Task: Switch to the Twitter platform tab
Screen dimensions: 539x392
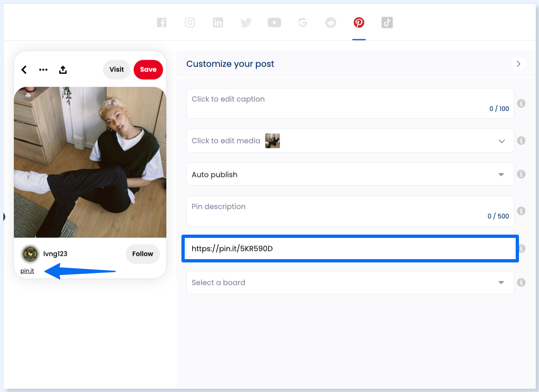Action: (x=246, y=22)
